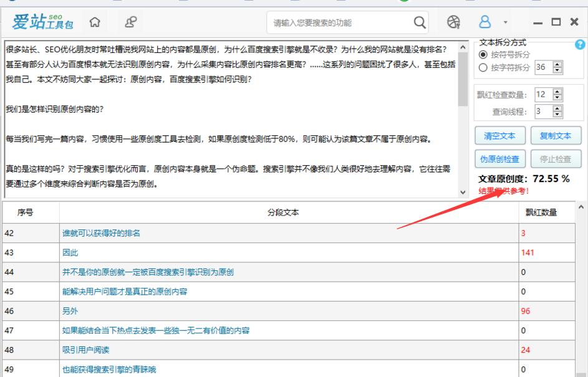588x377 pixels.
Task: Click the magnifier search icon
Action: pos(420,23)
